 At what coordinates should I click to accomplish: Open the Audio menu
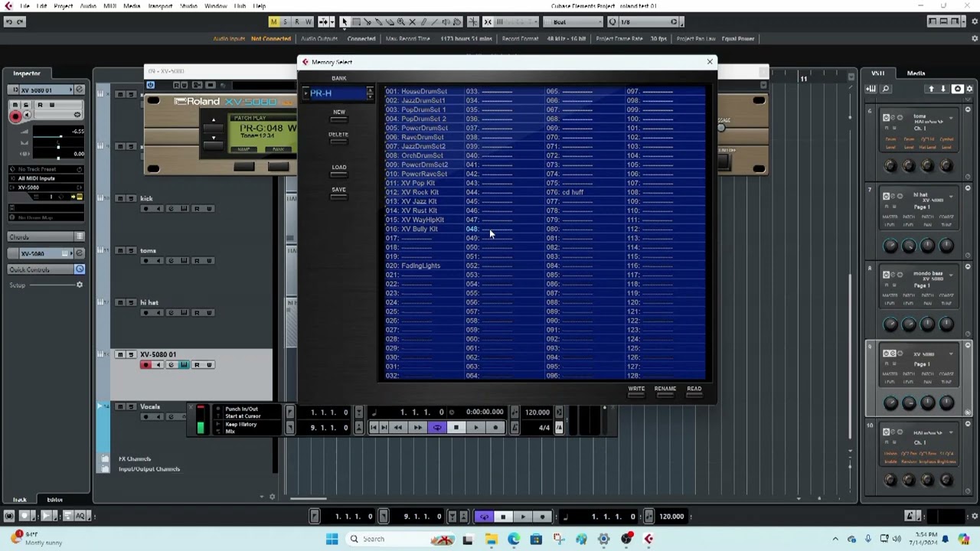pos(88,6)
